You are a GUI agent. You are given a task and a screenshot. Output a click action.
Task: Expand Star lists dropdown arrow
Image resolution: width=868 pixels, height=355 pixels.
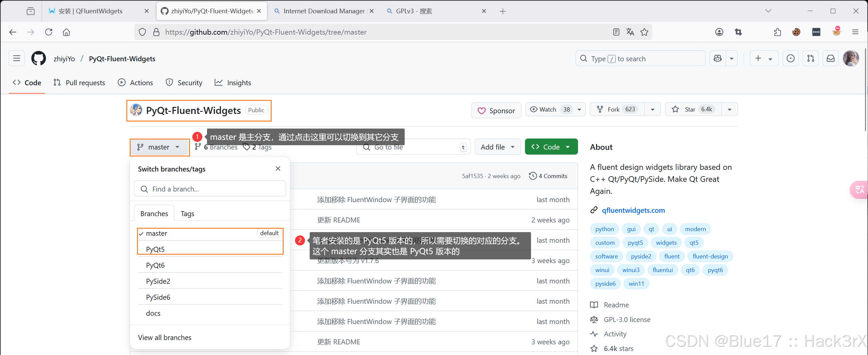coord(729,109)
